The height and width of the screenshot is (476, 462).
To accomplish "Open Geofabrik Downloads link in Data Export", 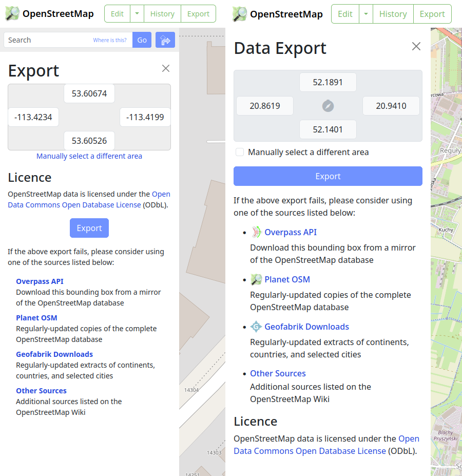I will [306, 327].
